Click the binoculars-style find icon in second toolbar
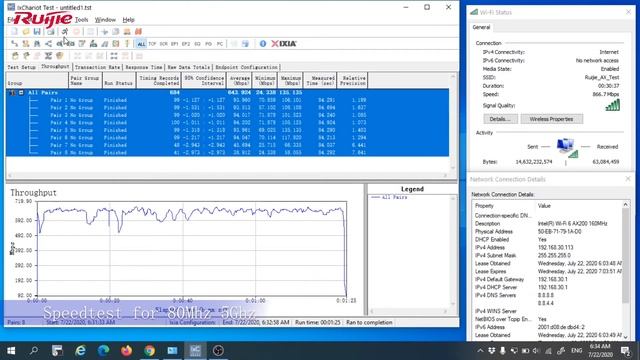This screenshot has height=360, width=640. tap(37, 44)
